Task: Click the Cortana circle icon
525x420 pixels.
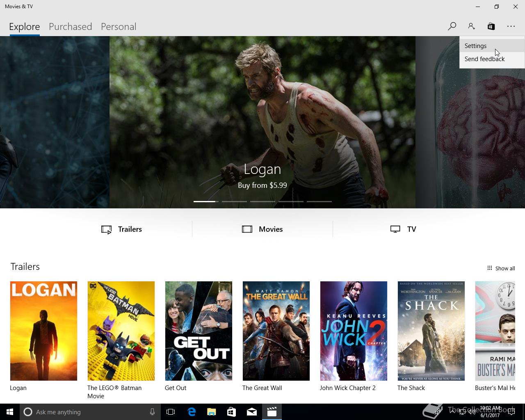Action: coord(28,412)
